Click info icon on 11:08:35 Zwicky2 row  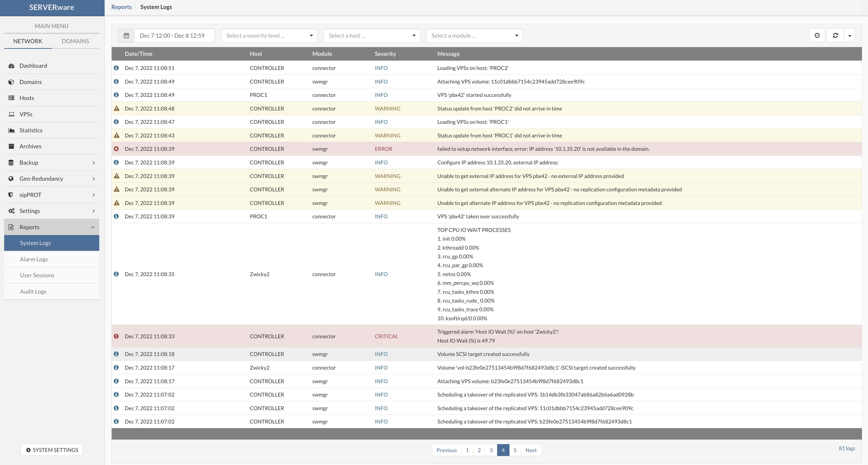(x=116, y=274)
